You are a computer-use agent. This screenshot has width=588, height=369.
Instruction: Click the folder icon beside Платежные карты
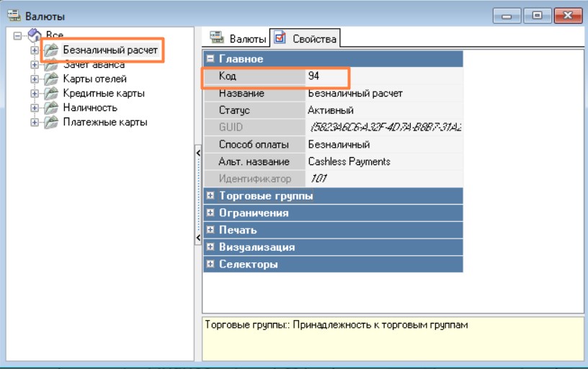(50, 123)
